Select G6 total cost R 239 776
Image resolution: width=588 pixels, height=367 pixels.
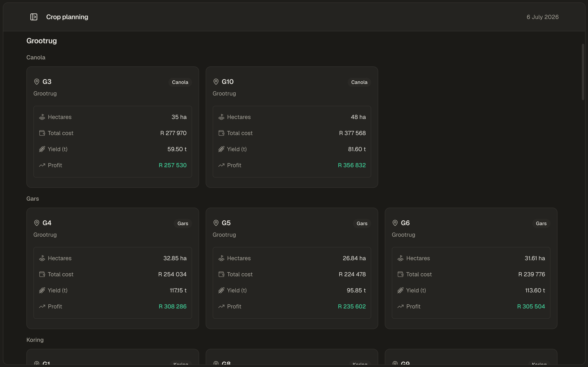532,274
